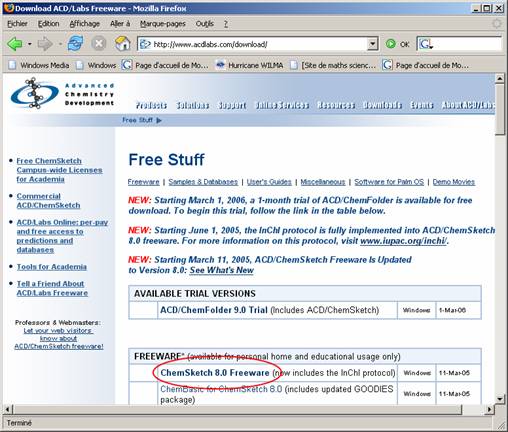The image size is (508, 432).
Task: Open the Marque-pages menu
Action: click(x=163, y=24)
